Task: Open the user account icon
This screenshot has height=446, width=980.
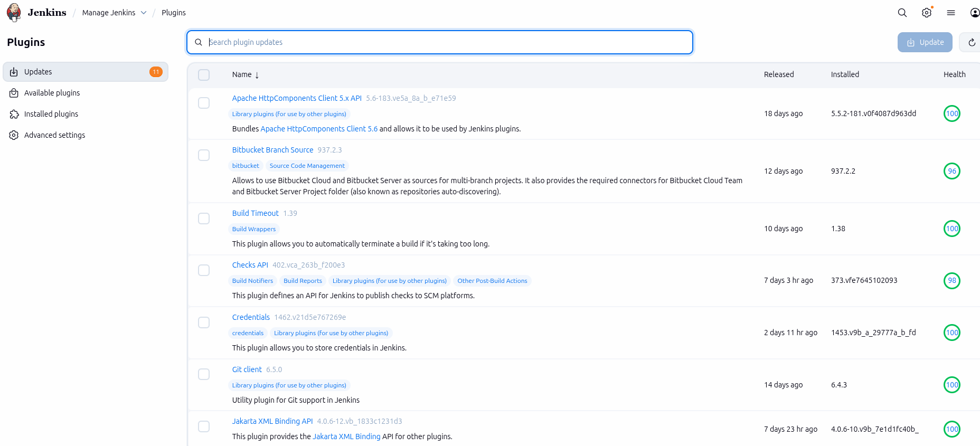Action: pos(975,13)
